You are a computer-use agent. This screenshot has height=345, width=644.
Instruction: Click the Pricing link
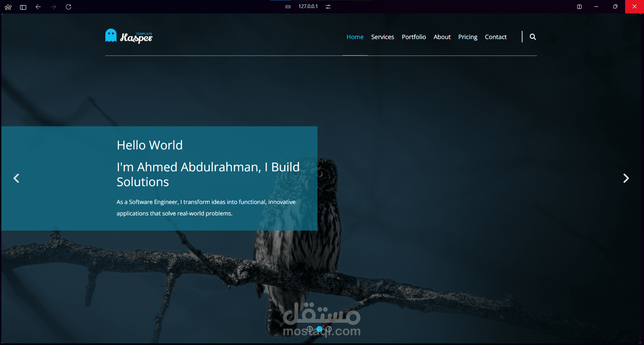tap(467, 37)
